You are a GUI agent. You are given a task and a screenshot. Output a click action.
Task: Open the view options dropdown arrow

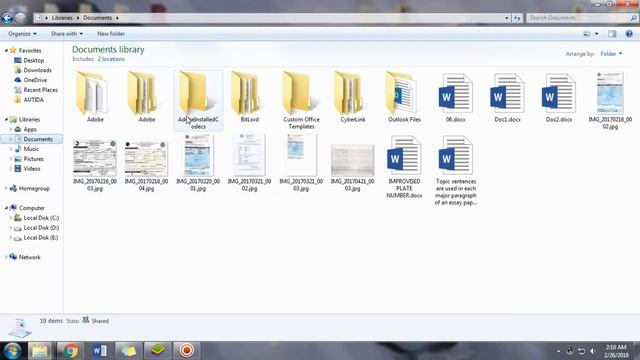click(x=596, y=34)
